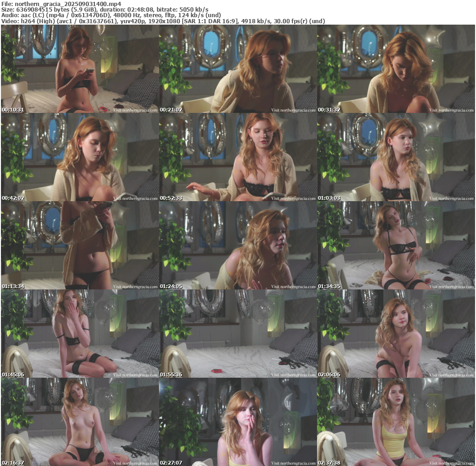The width and height of the screenshot is (476, 466).
Task: Click the frame stamped 01:03:03
Action: 396,157
